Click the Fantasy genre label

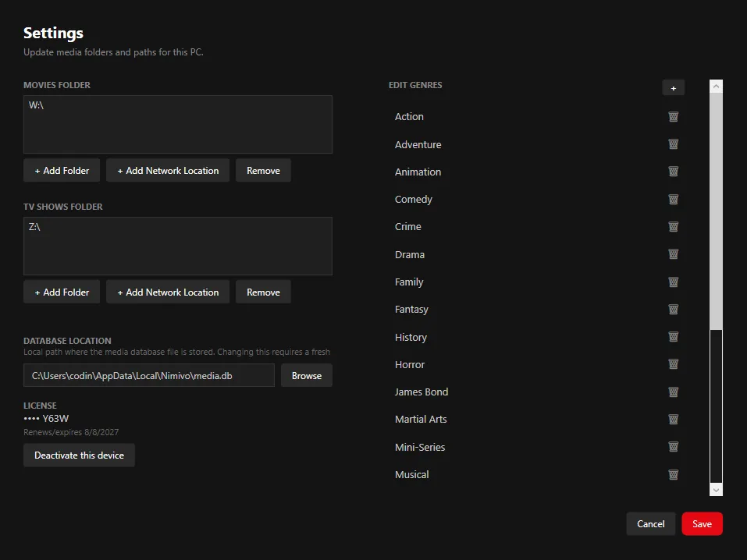tap(411, 310)
